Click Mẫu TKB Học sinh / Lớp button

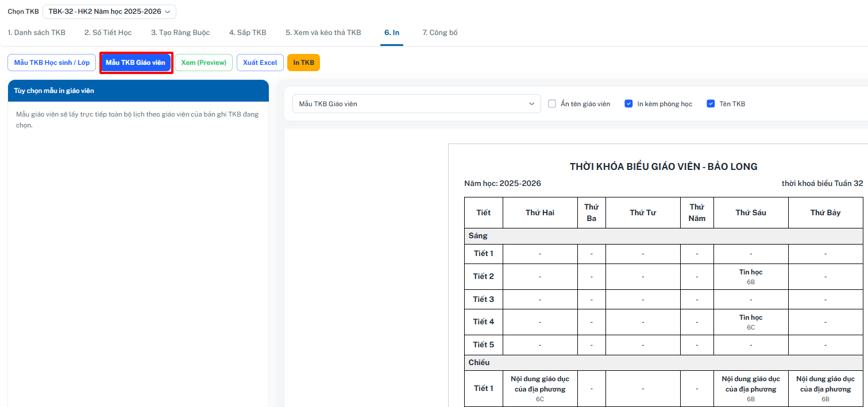pos(52,63)
